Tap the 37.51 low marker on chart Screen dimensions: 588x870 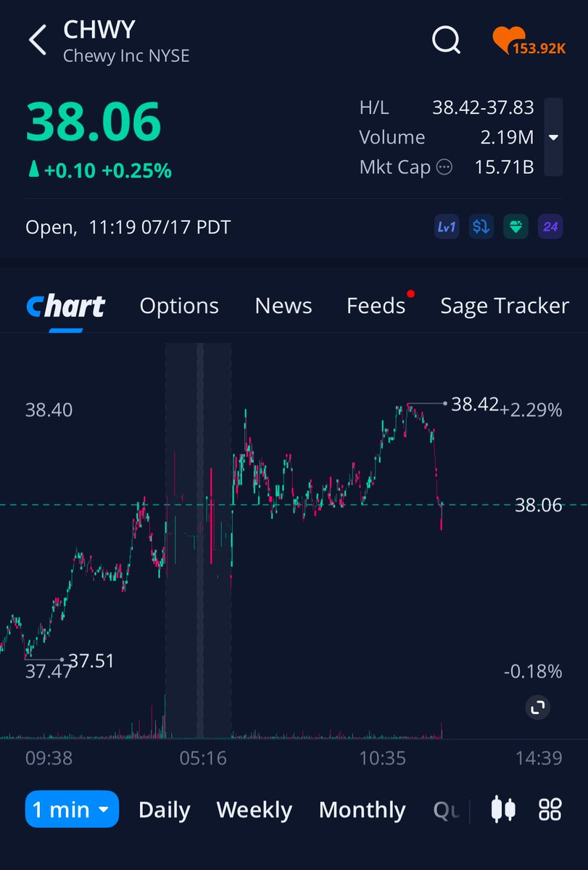[91, 660]
